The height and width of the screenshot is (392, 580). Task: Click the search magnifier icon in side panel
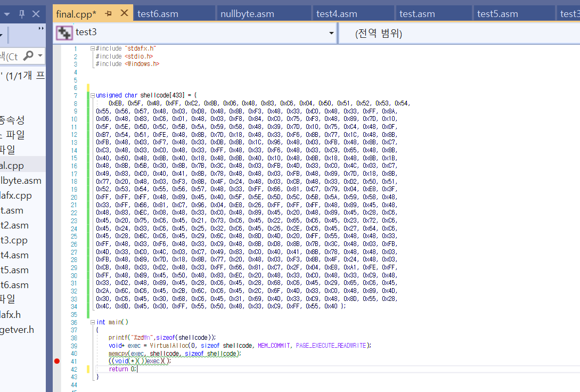(x=28, y=56)
